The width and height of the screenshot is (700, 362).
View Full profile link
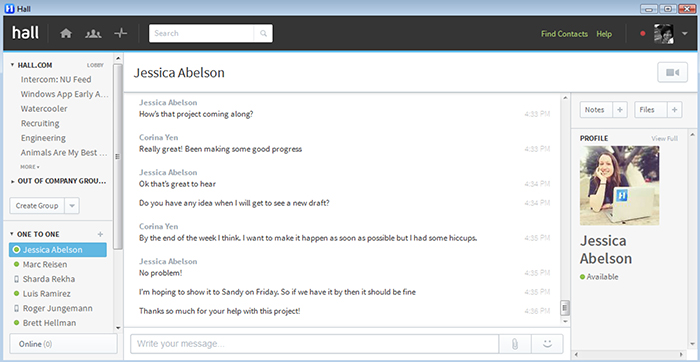[x=664, y=138]
